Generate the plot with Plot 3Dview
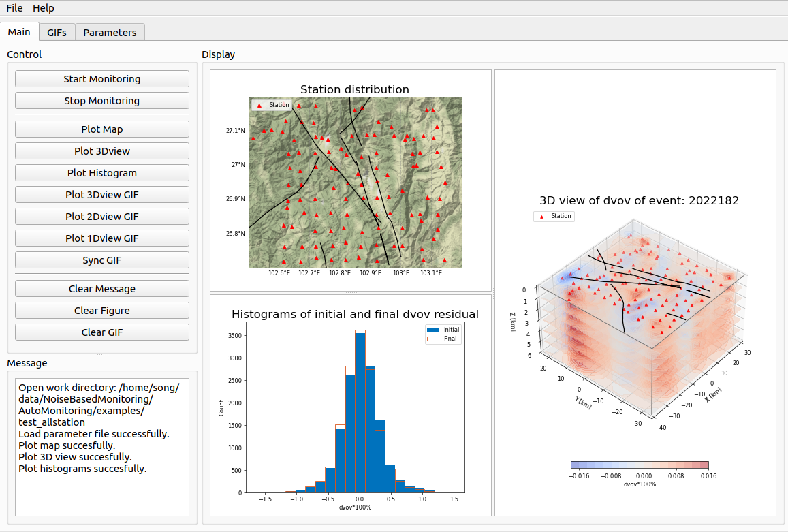 pos(102,151)
